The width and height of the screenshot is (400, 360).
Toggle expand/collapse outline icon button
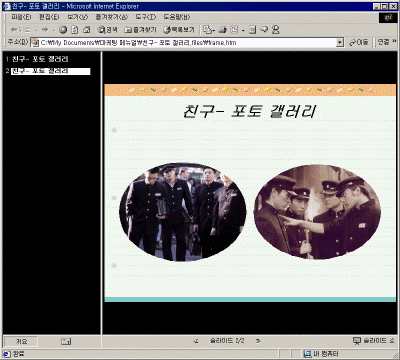click(66, 341)
